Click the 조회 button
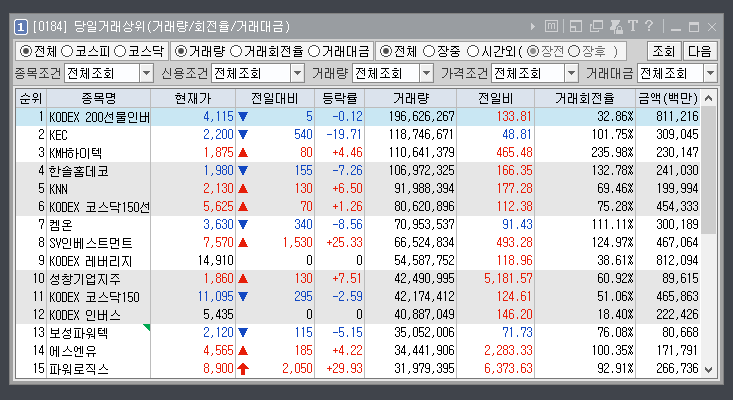The height and width of the screenshot is (400, 733). (664, 51)
